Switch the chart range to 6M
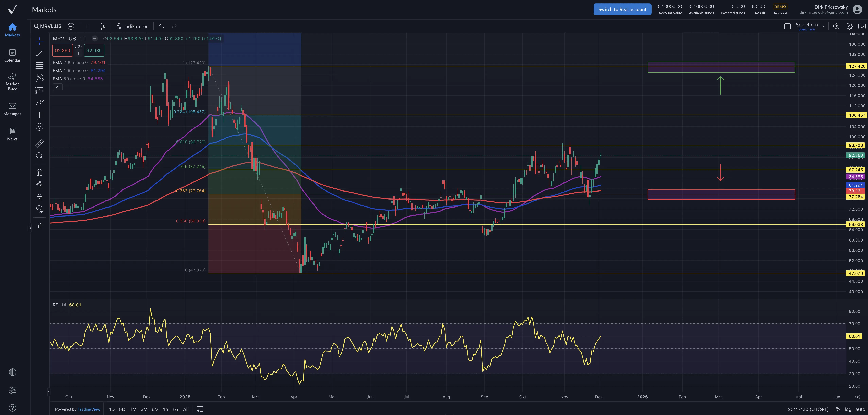 click(x=155, y=409)
